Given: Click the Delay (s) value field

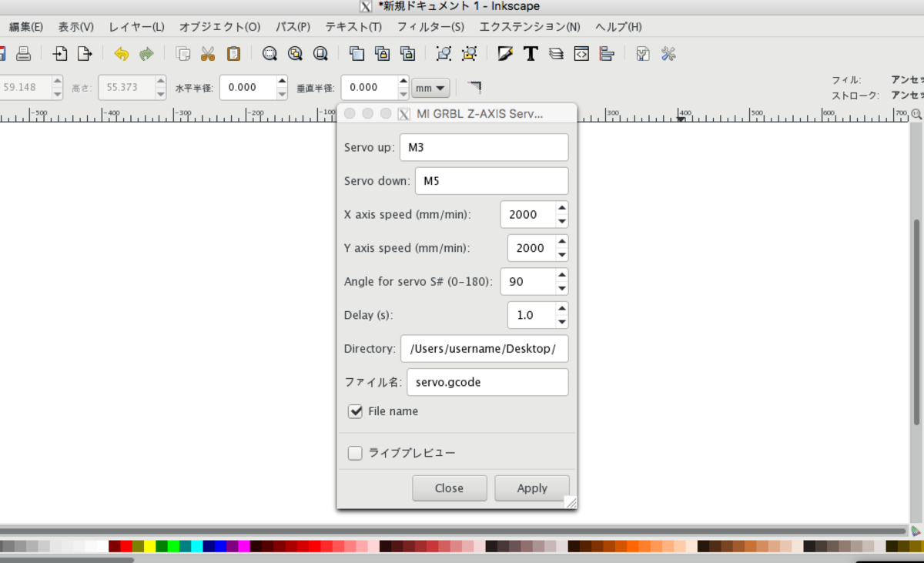Looking at the screenshot, I should [531, 315].
